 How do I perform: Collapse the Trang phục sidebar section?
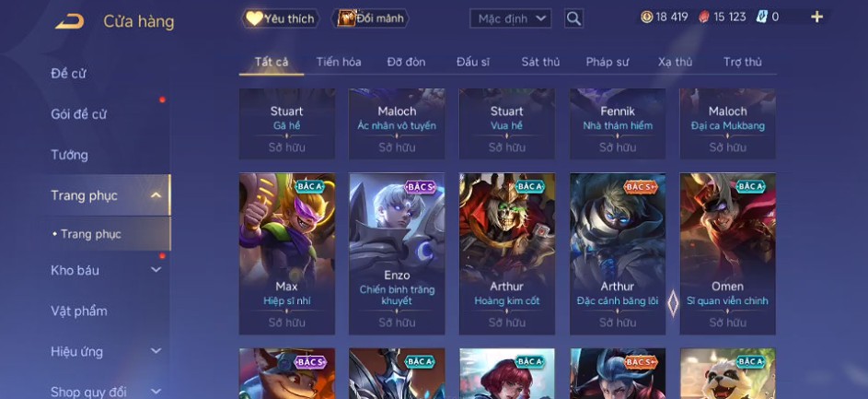click(156, 195)
